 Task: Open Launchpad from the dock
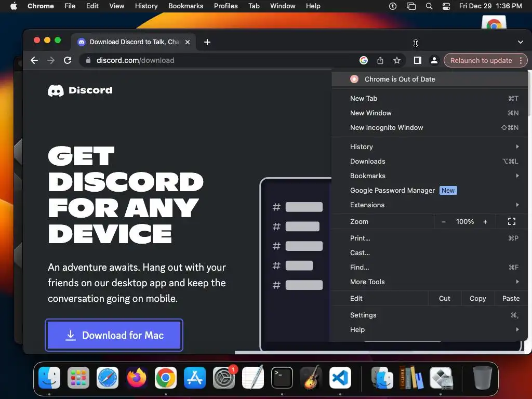pyautogui.click(x=78, y=378)
